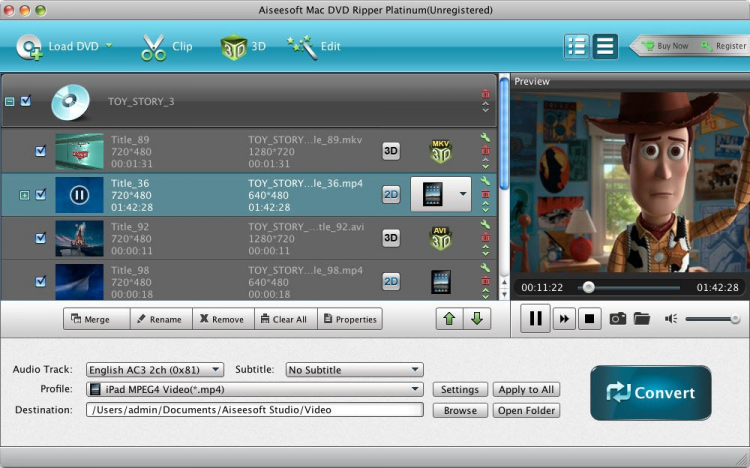Viewport: 750px width, 468px height.
Task: Toggle the 3D badge on Title_92
Action: (x=391, y=238)
